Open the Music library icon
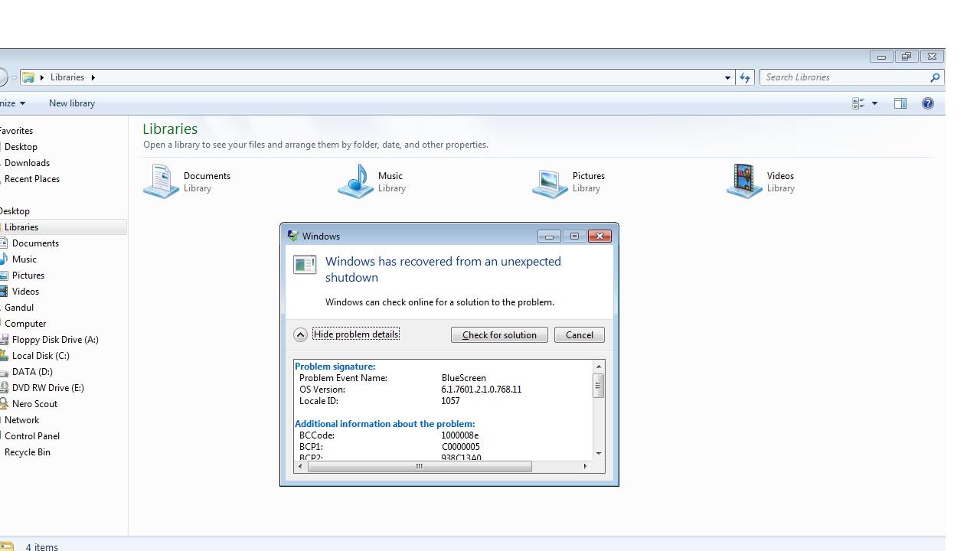Viewport: 980px width, 551px height. click(356, 181)
